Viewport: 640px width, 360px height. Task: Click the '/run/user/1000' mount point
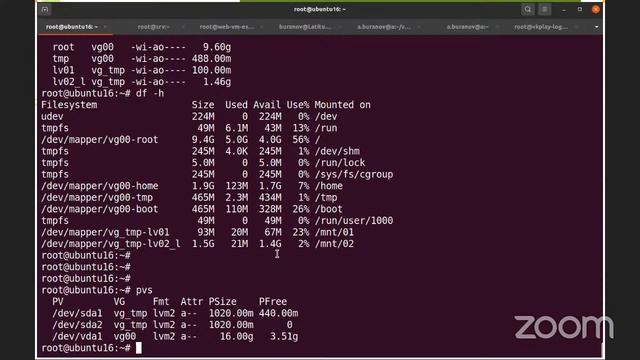(x=353, y=220)
